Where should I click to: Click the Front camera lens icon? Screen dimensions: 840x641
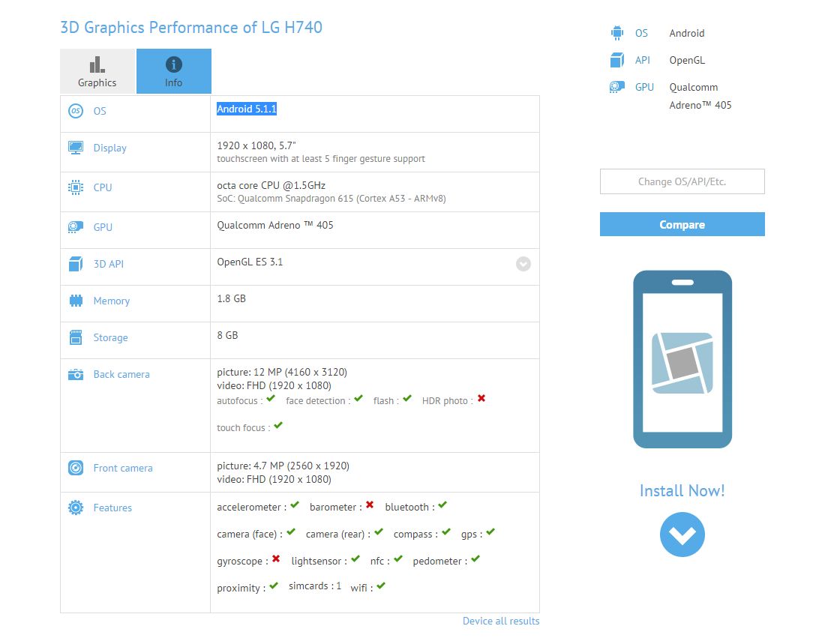(x=76, y=468)
